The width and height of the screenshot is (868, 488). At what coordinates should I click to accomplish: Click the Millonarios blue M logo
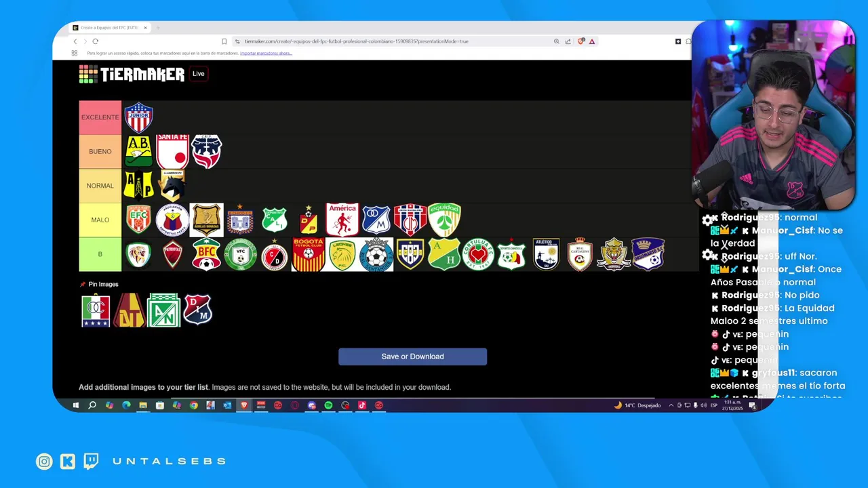click(376, 220)
